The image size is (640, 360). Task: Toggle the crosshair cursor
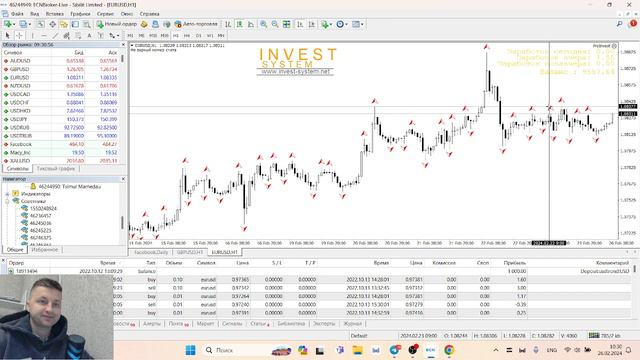[x=19, y=36]
